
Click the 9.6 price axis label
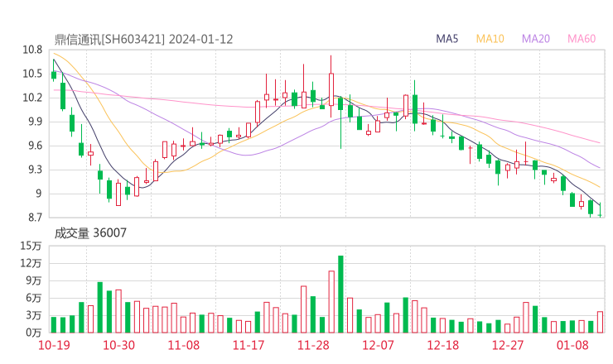[x=35, y=146]
